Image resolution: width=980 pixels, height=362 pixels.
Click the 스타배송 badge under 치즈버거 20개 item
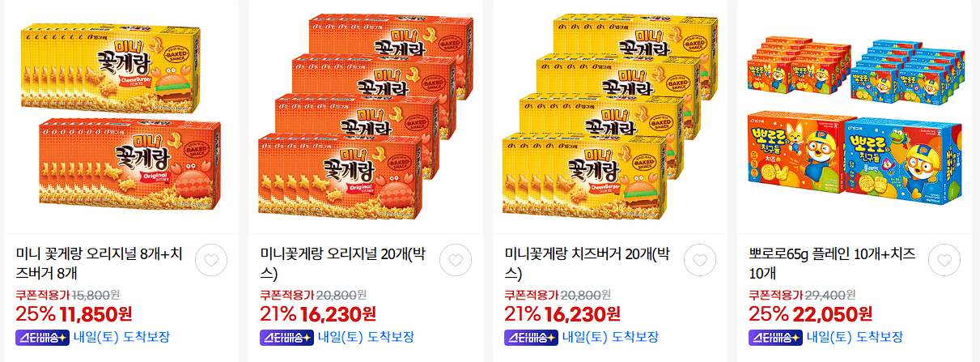530,337
